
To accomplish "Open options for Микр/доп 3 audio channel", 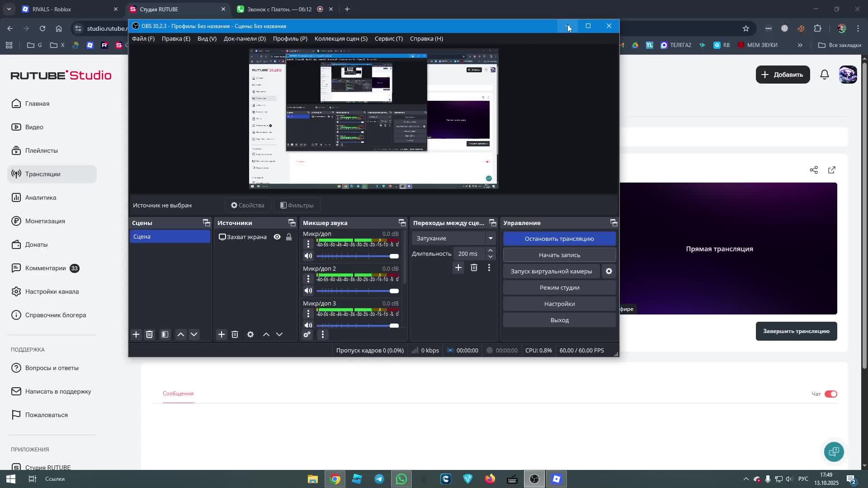I will tap(308, 314).
